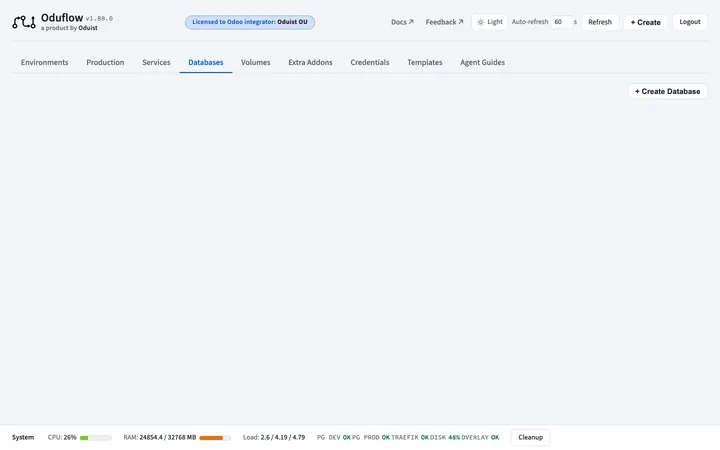Switch to the Volumes tab

tap(256, 62)
